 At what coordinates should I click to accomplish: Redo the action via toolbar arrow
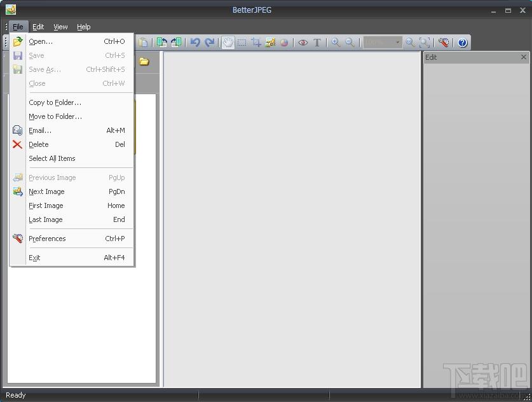coord(210,43)
